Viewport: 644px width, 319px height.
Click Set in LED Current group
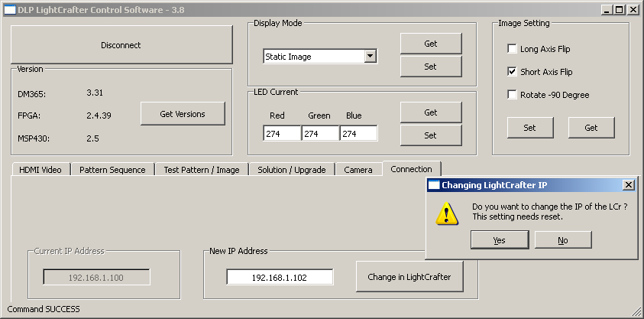(x=431, y=135)
